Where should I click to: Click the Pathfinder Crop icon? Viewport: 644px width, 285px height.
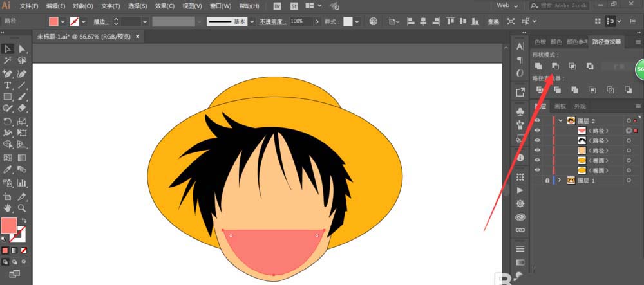pyautogui.click(x=592, y=90)
